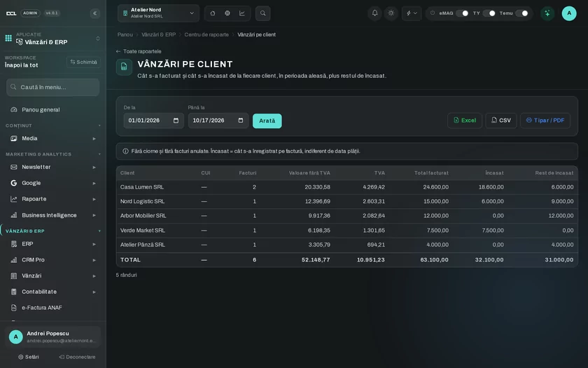Select the Casa Lumen SRL row
The width and height of the screenshot is (588, 368).
[347, 187]
